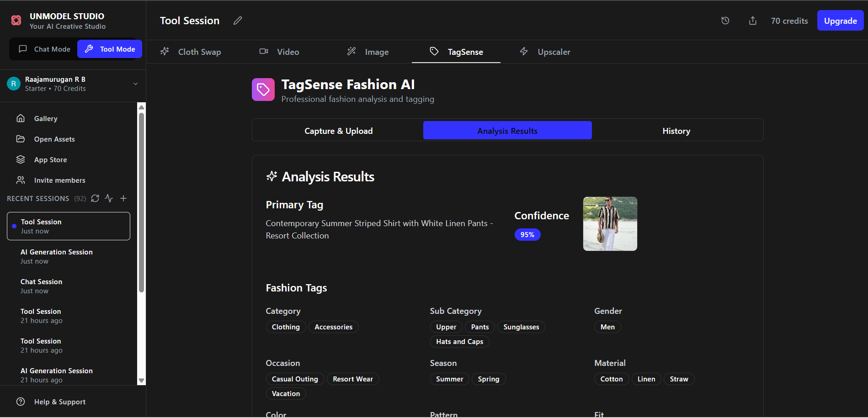Open the Upscaler tab
The image size is (868, 418).
click(x=545, y=52)
